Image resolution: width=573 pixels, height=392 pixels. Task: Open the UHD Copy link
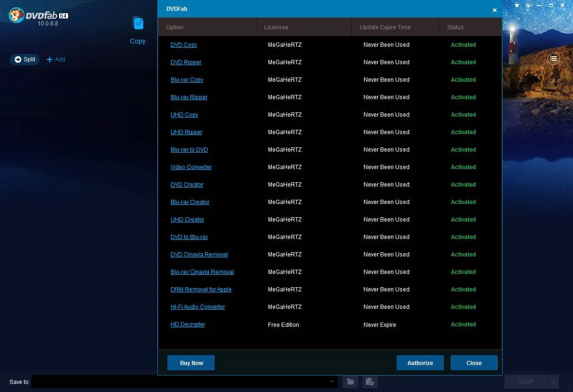click(184, 115)
